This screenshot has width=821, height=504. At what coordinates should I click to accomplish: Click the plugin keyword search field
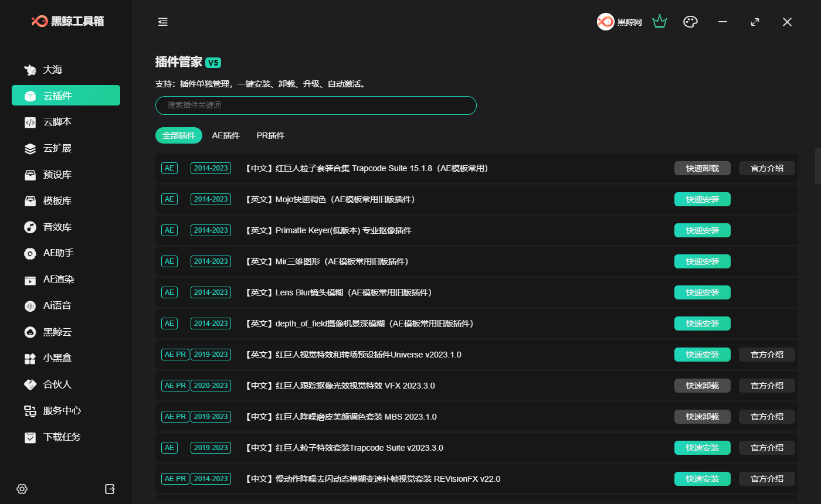(x=316, y=105)
